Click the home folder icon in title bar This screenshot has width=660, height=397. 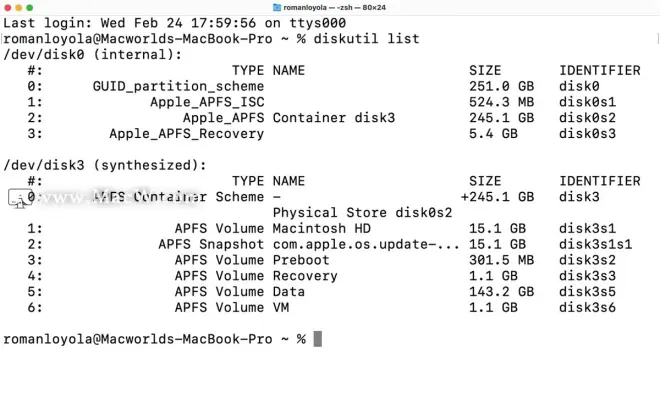(x=277, y=7)
